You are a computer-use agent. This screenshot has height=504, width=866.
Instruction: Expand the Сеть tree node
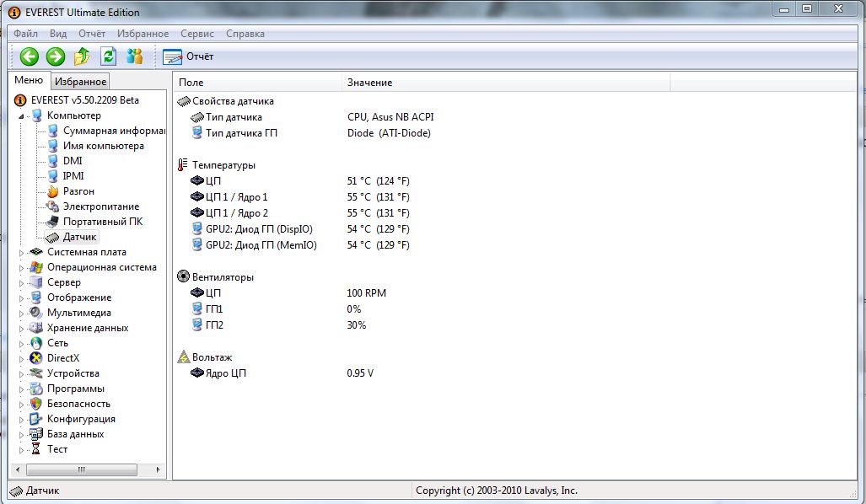[x=22, y=344]
